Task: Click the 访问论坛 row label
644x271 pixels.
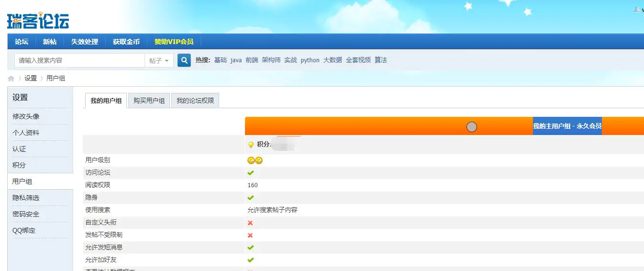Action: pos(98,172)
